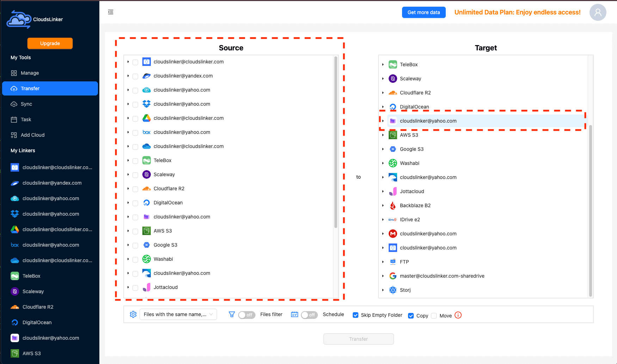Click the box icon in My Linkers
617x364 pixels.
pyautogui.click(x=15, y=245)
